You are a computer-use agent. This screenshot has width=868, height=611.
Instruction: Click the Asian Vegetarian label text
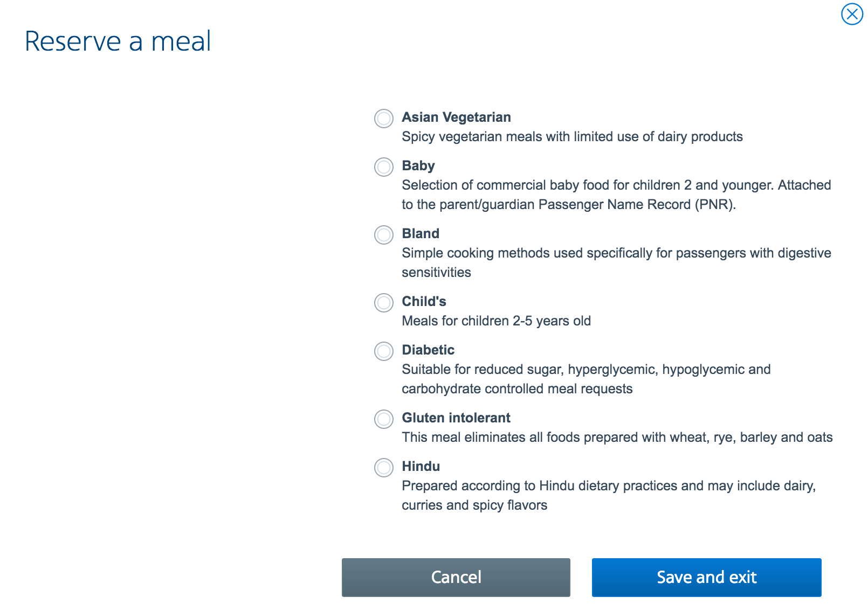tap(456, 117)
